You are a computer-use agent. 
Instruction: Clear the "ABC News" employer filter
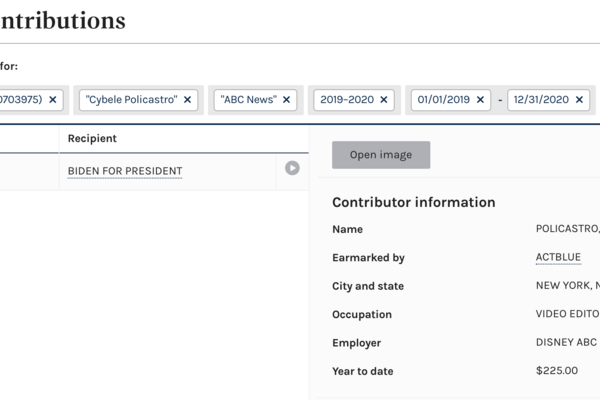287,100
